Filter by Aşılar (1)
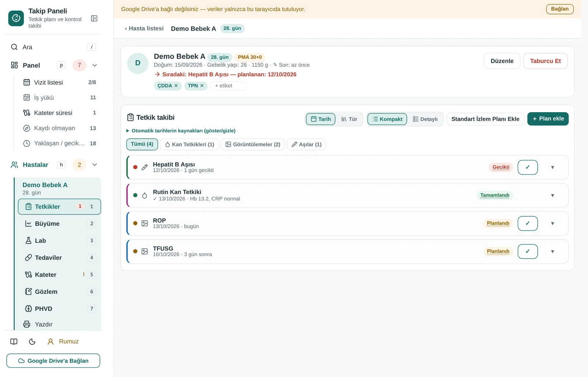 (x=306, y=144)
